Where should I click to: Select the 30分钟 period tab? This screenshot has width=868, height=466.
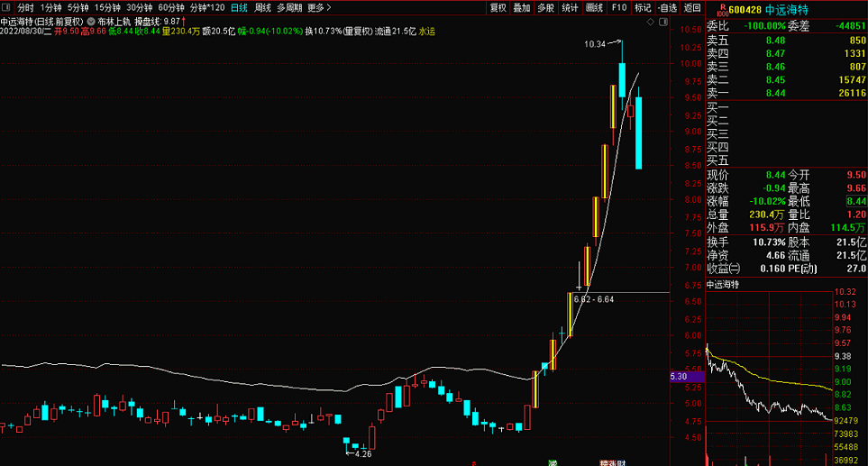[x=140, y=8]
